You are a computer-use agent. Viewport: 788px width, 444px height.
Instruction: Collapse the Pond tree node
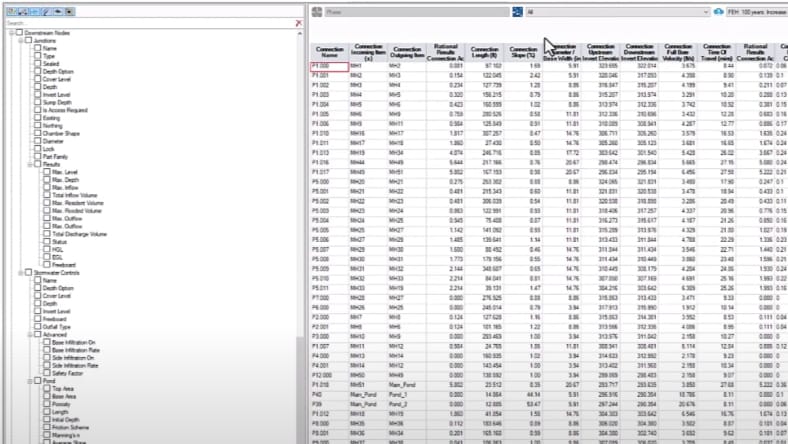click(x=30, y=381)
